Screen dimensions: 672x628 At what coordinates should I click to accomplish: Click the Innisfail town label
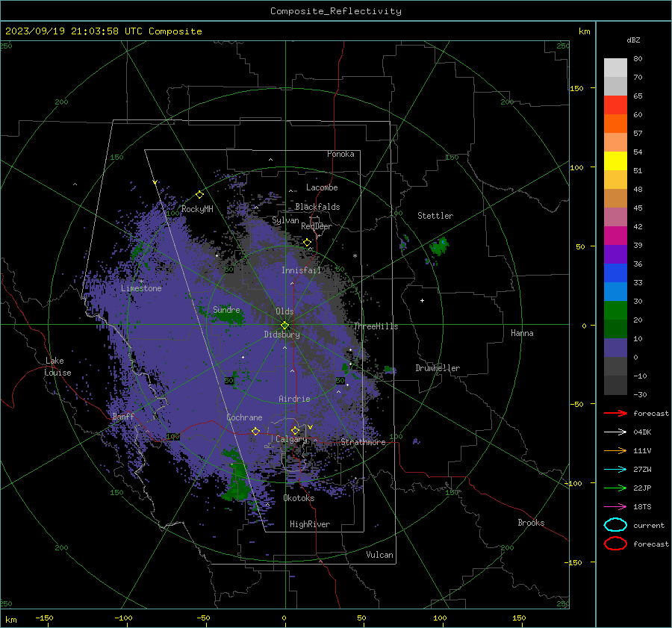(301, 270)
